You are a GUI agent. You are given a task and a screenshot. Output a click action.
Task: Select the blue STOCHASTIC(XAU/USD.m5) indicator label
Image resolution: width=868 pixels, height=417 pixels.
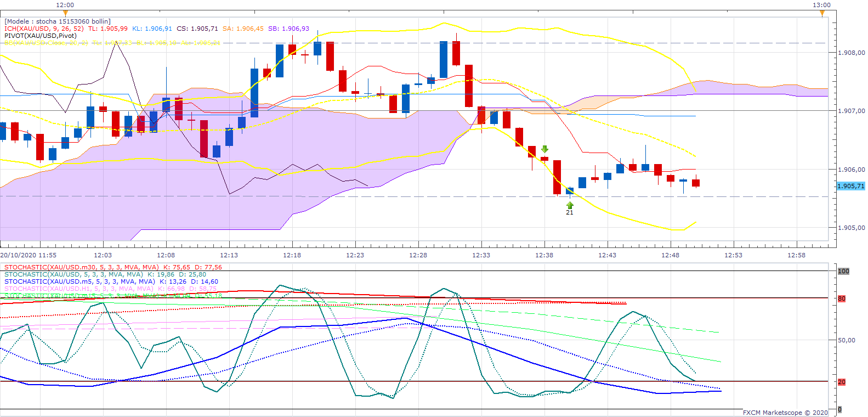[80, 281]
